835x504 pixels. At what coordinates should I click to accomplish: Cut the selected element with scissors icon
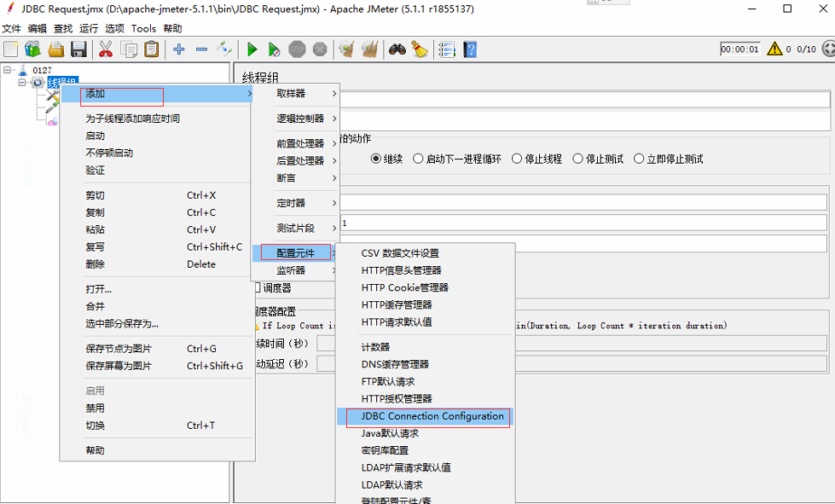106,49
